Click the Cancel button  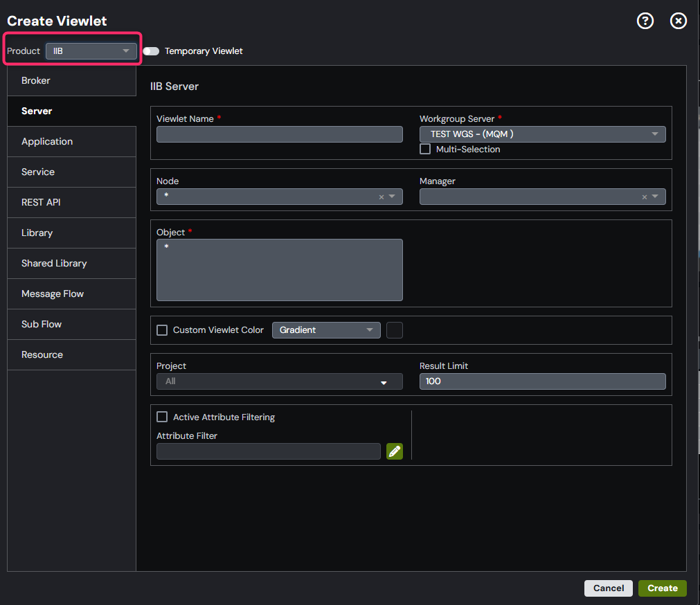pyautogui.click(x=608, y=588)
